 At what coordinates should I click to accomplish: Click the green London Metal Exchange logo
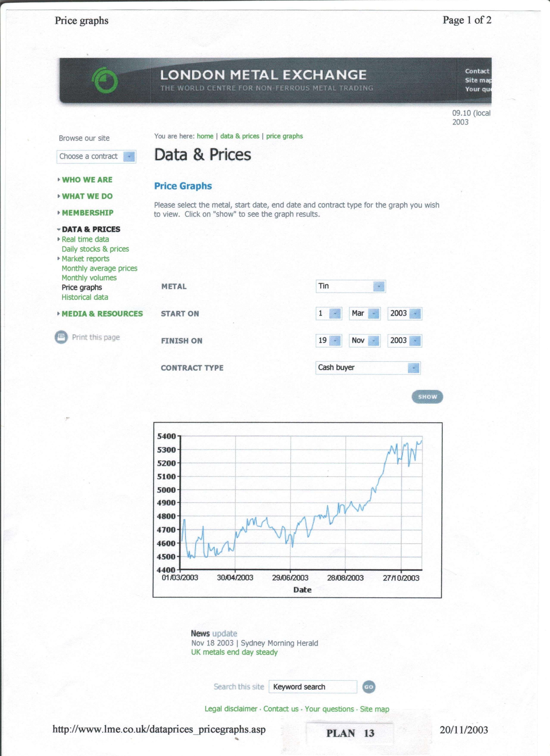pyautogui.click(x=105, y=80)
